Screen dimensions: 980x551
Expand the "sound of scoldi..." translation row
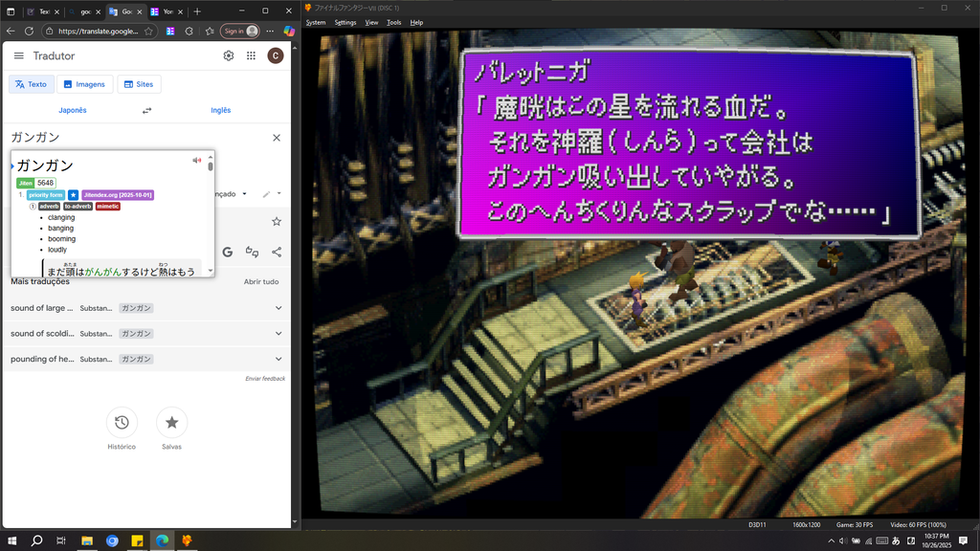pyautogui.click(x=278, y=334)
